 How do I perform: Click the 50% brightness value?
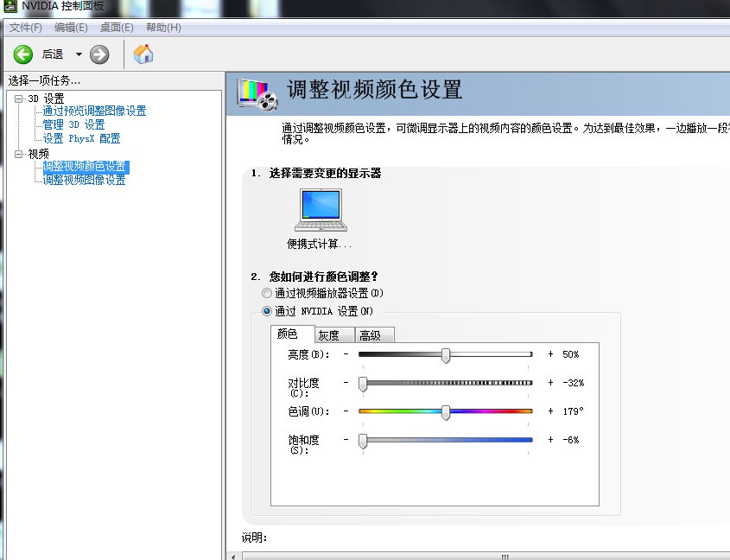pos(570,354)
